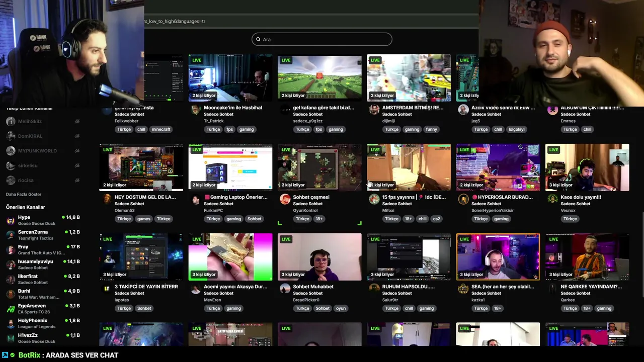Expand list with Daha Fazla Göster
This screenshot has width=644, height=362.
[24, 194]
